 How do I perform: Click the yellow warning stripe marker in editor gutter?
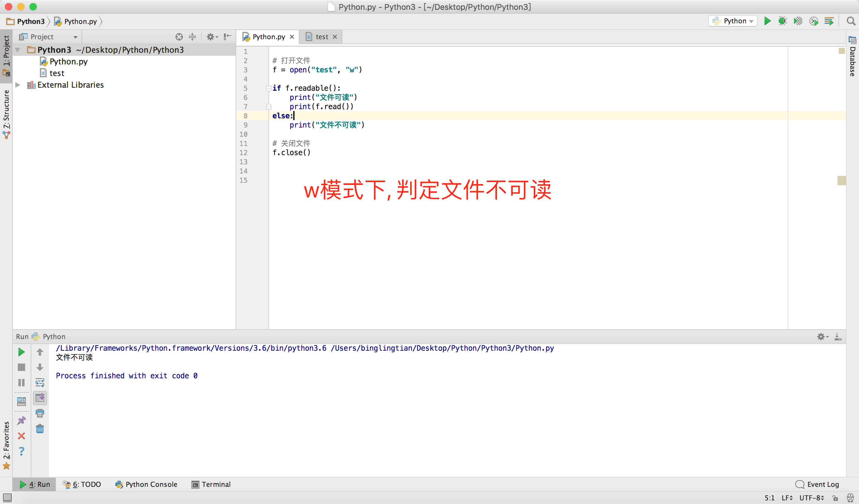click(841, 181)
